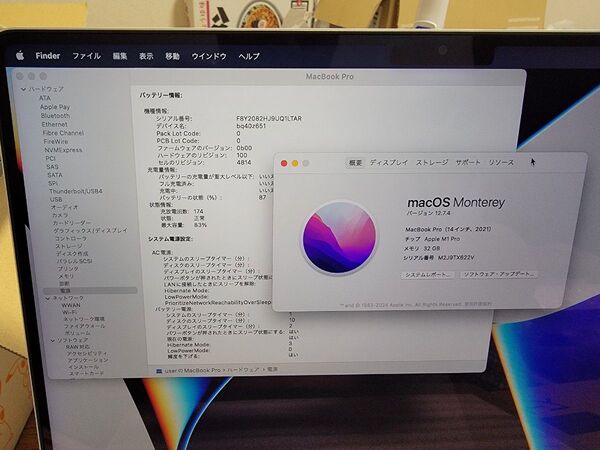The width and height of the screenshot is (600, 450).
Task: Select Apple Pay in the sidebar
Action: pos(55,107)
